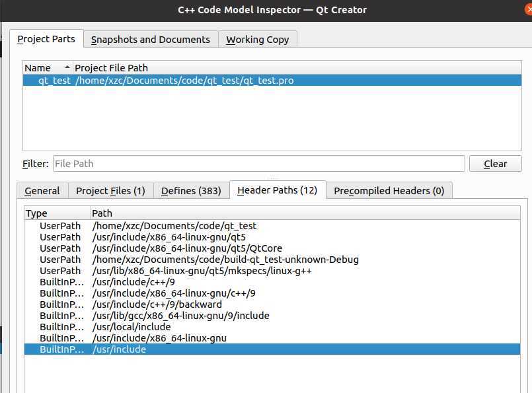
Task: Open the Project Files (1) tab
Action: [110, 191]
